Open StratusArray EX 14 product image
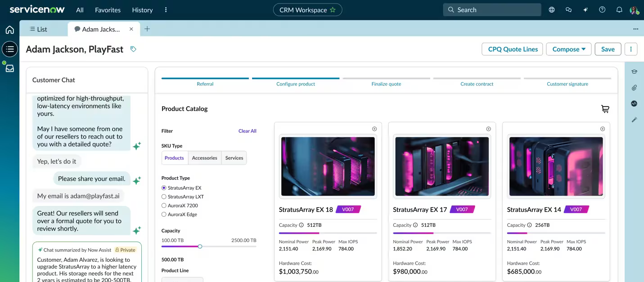The image size is (644, 282). tap(556, 166)
